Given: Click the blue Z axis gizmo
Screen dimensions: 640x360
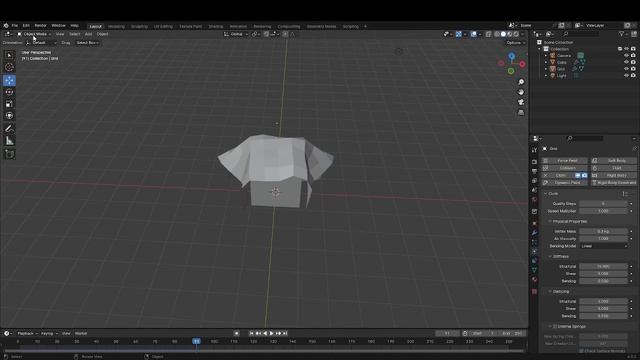Looking at the screenshot, I should point(511,56).
